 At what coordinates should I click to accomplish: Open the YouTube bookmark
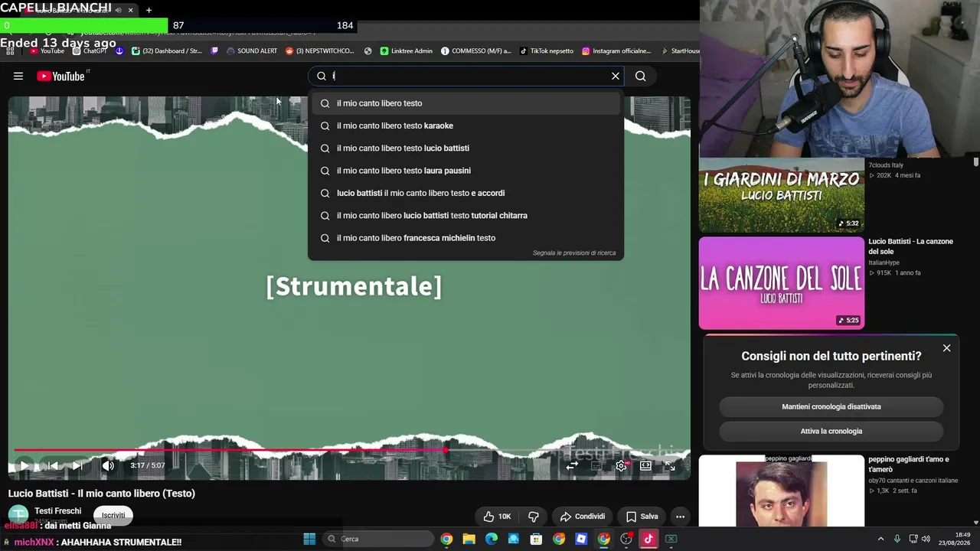point(47,51)
